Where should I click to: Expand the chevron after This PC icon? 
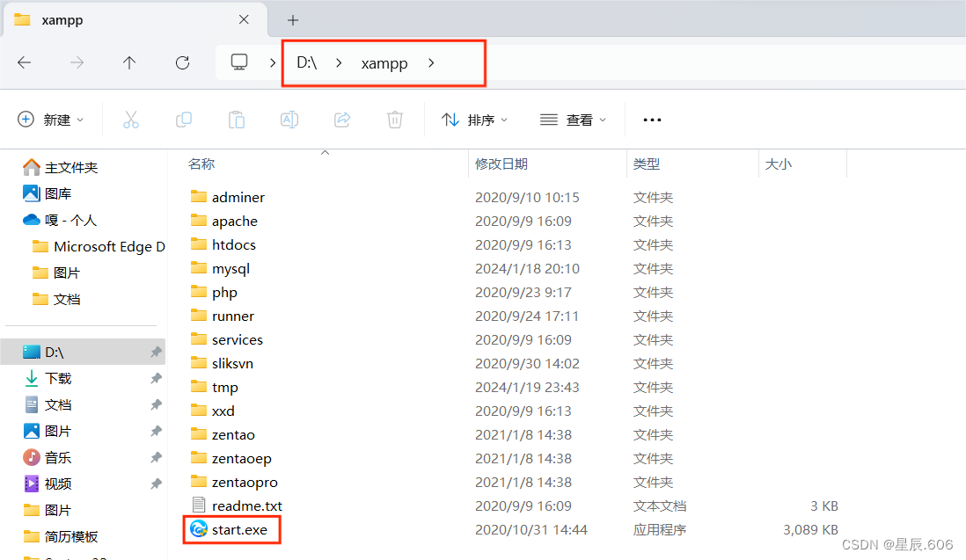point(273,62)
